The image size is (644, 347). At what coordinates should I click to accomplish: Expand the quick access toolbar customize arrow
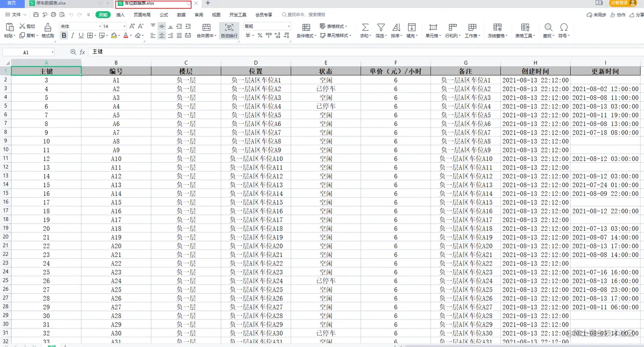click(x=89, y=14)
